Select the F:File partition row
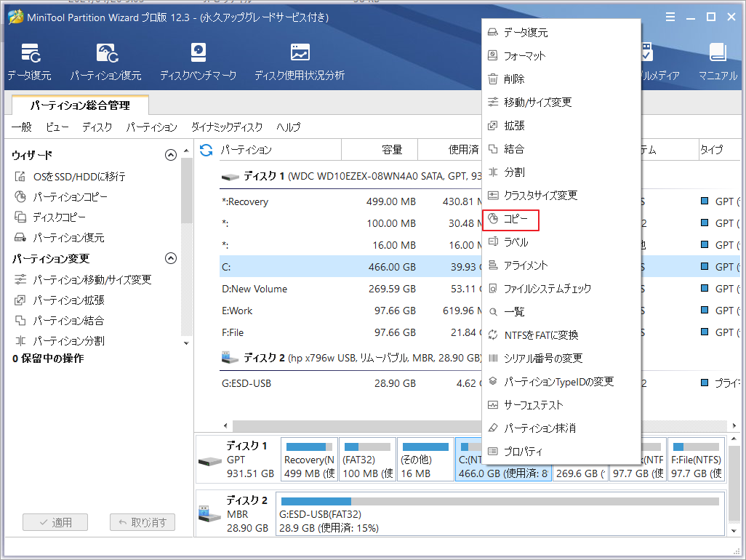Screen dimensions: 746x560 (350, 332)
